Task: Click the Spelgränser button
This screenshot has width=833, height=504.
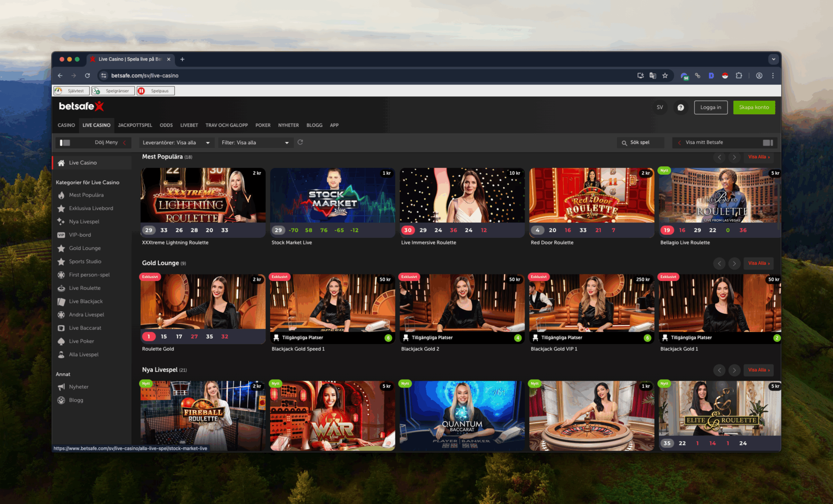Action: 113,91
